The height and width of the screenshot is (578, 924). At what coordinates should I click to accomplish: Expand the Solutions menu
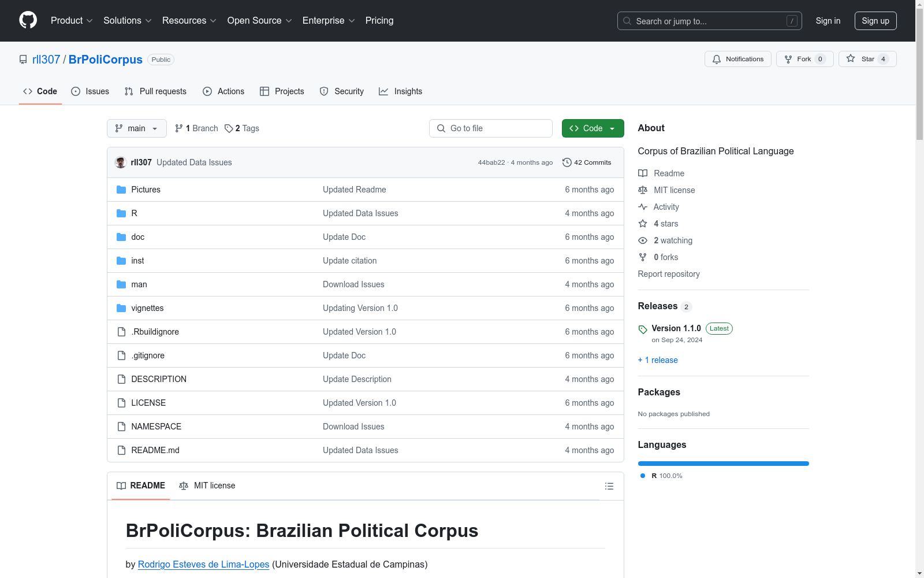tap(128, 21)
